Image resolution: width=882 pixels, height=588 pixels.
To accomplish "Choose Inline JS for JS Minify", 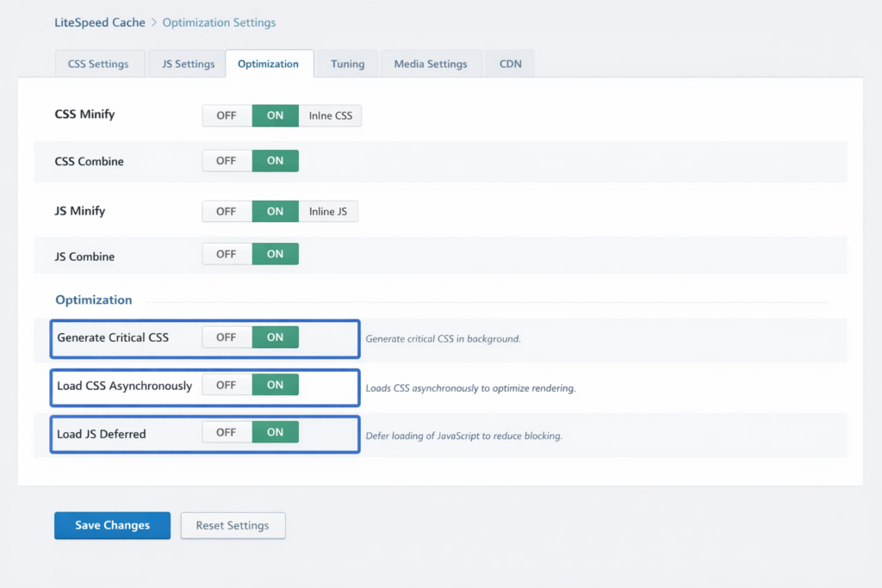I will [328, 211].
